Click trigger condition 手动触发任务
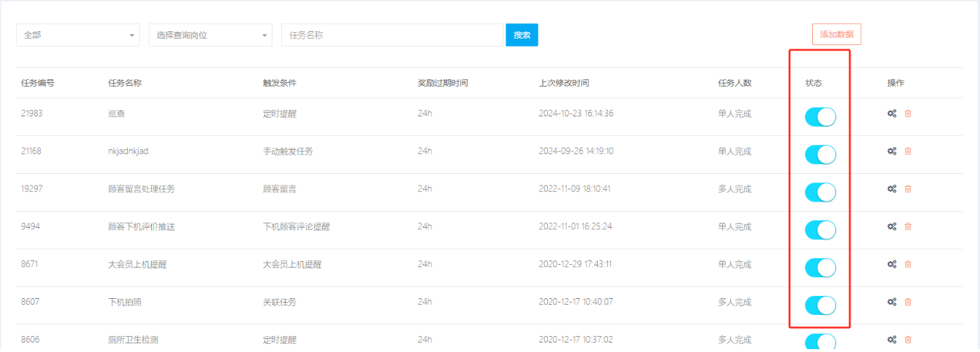Viewport: 980px width, 352px height. [288, 151]
